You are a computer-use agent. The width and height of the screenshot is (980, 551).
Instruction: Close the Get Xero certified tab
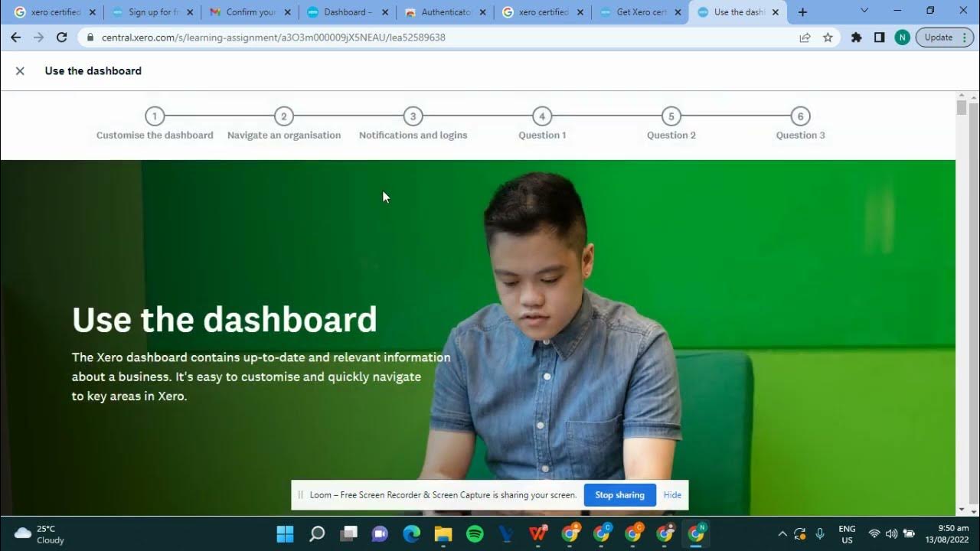(x=678, y=12)
